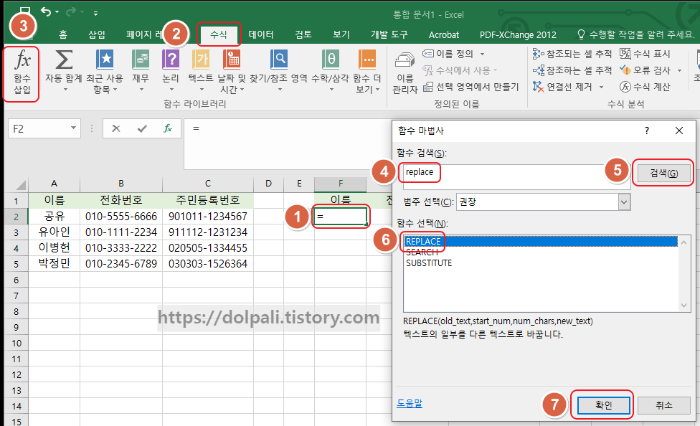Open the Insert ribbon tab

pos(96,34)
